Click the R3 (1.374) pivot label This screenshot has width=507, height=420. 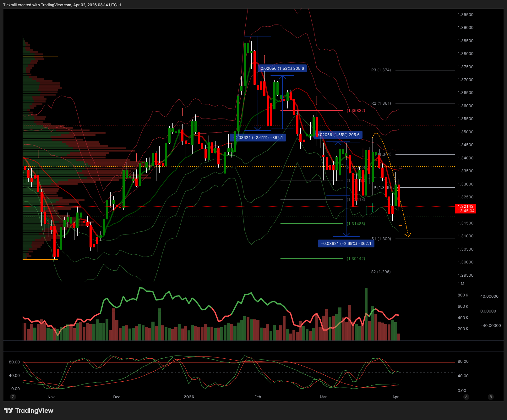click(381, 70)
